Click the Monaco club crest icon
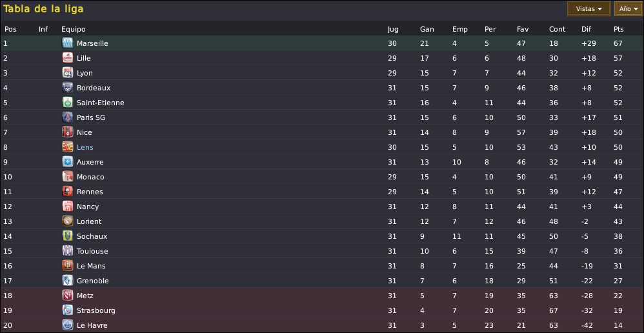Image resolution: width=644 pixels, height=333 pixels. pos(67,177)
